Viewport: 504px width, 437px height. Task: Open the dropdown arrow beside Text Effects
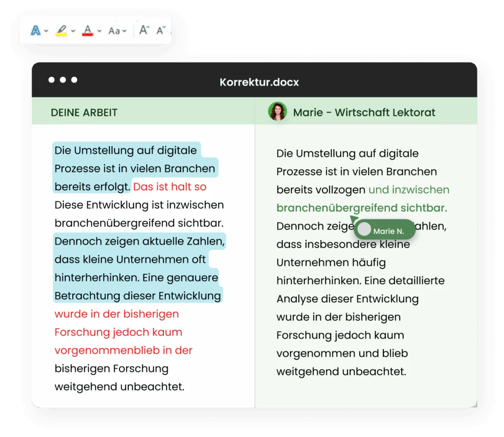point(46,31)
